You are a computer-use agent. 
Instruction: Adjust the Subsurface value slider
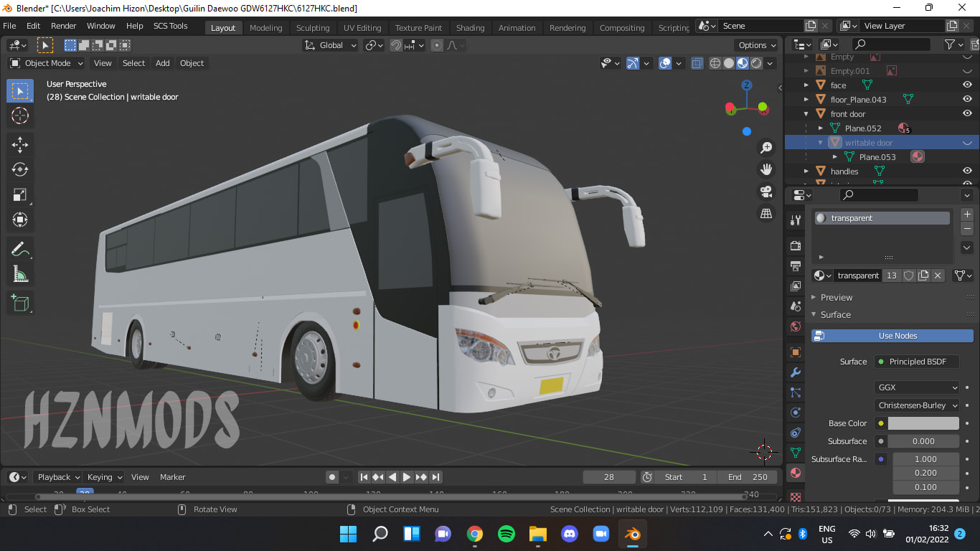923,441
